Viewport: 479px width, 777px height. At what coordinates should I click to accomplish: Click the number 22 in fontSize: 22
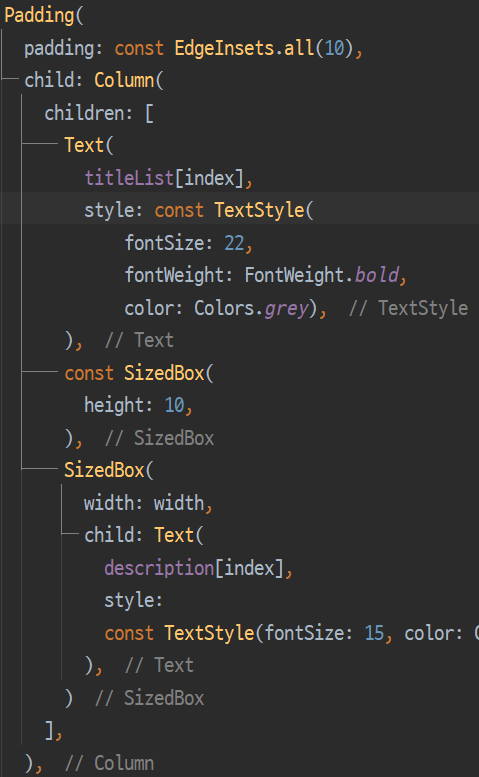coord(234,243)
